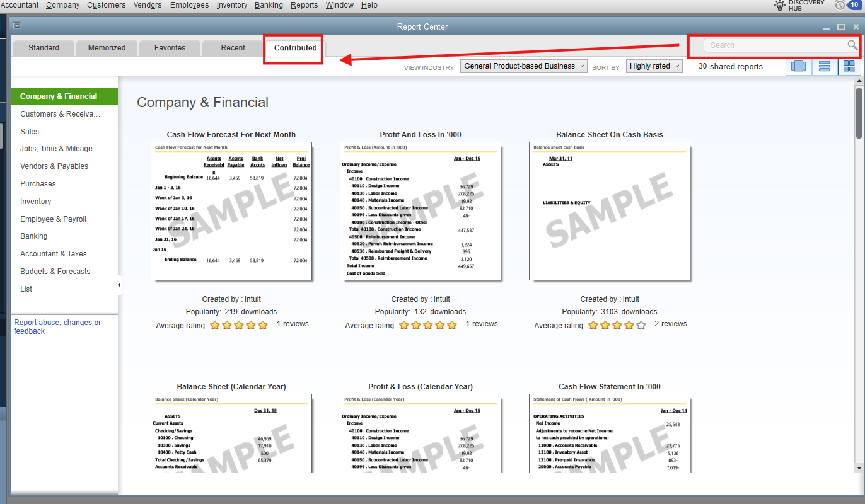Click 2 reviews under Balance Sheet On Cash Basis

pos(671,324)
